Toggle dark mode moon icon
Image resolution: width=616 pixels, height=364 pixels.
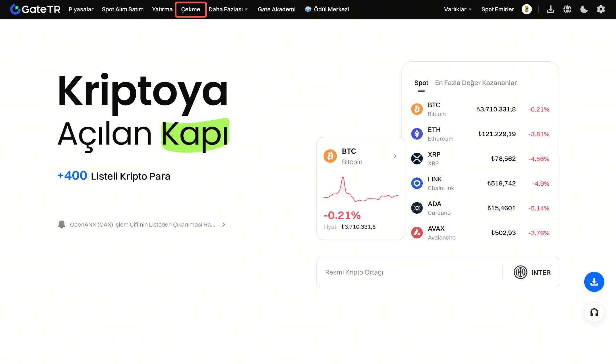(584, 9)
